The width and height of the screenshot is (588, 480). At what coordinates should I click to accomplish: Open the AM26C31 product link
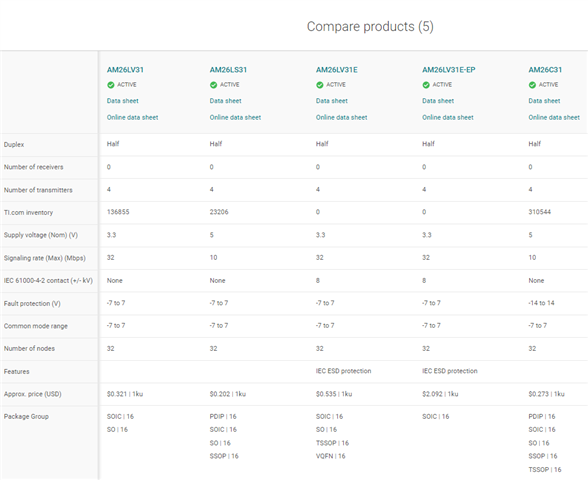[545, 70]
